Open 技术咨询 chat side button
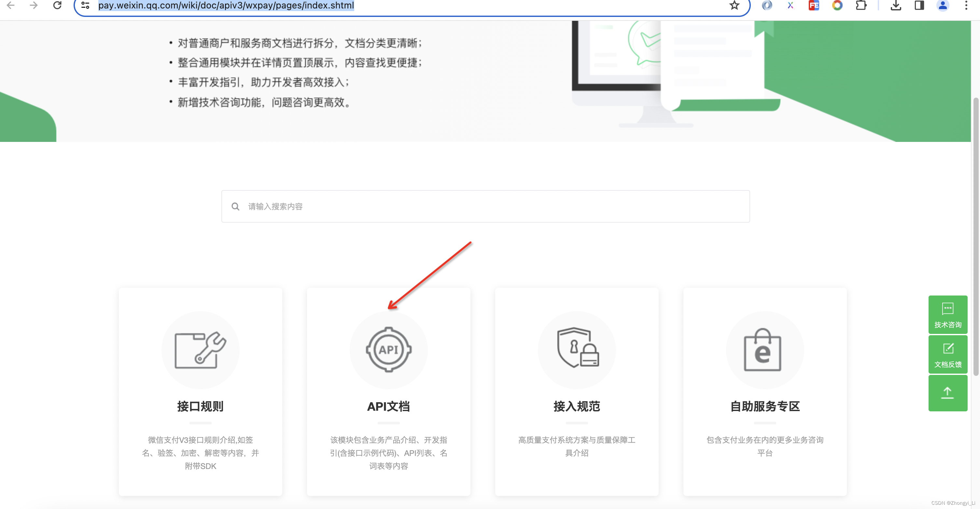This screenshot has height=509, width=980. (947, 314)
